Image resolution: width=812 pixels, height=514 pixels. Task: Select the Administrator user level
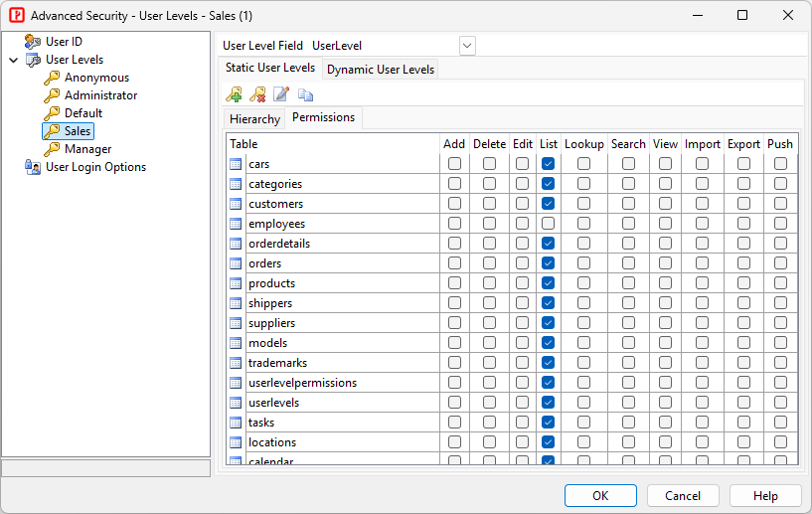click(100, 95)
